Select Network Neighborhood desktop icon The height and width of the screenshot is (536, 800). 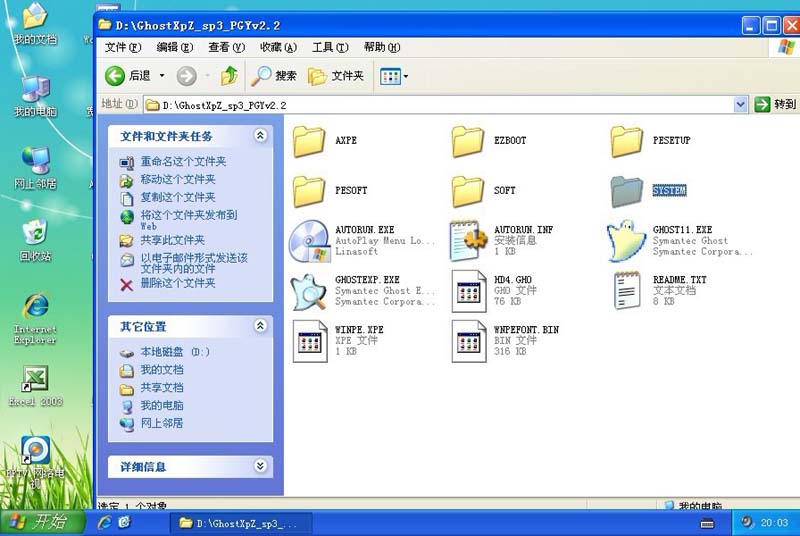click(x=35, y=169)
